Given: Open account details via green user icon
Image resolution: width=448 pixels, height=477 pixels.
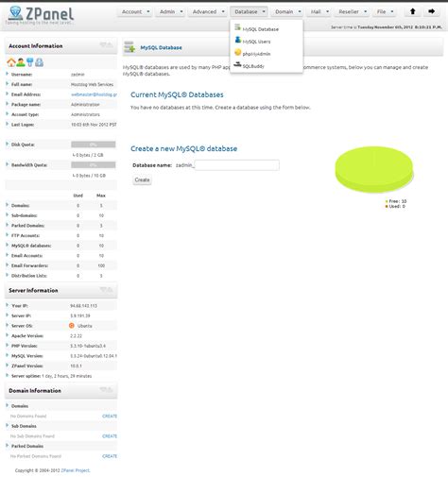Looking at the screenshot, I should coord(21,62).
